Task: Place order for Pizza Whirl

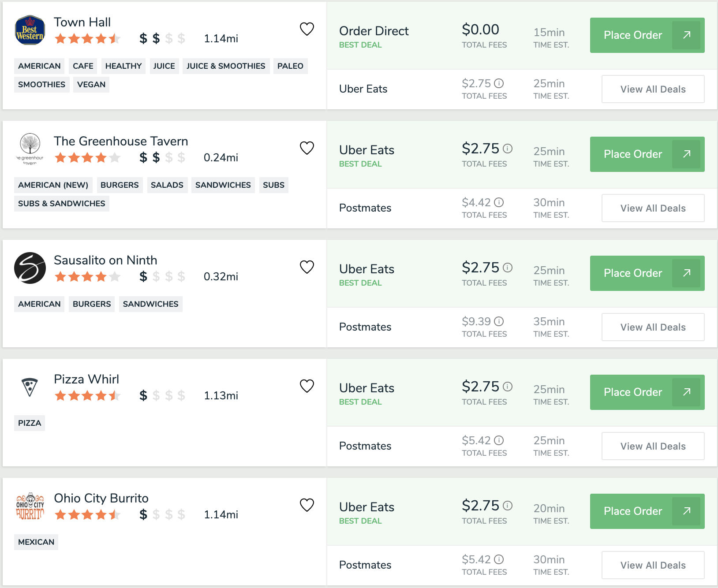Action: pyautogui.click(x=647, y=392)
